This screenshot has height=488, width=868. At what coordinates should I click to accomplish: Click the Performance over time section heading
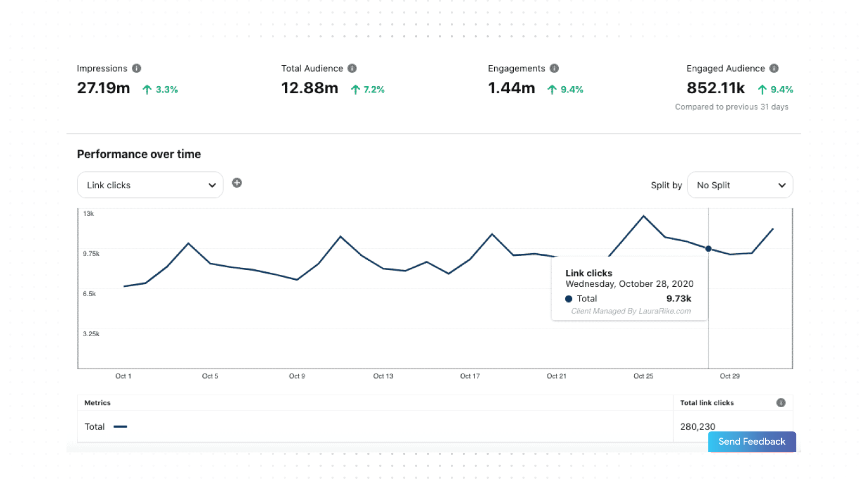(x=139, y=154)
